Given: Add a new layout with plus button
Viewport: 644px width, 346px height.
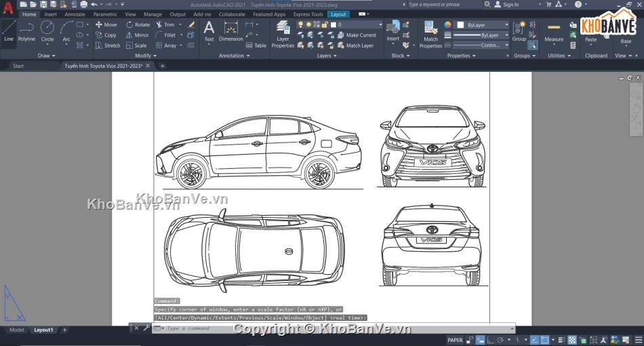Looking at the screenshot, I should 64,330.
